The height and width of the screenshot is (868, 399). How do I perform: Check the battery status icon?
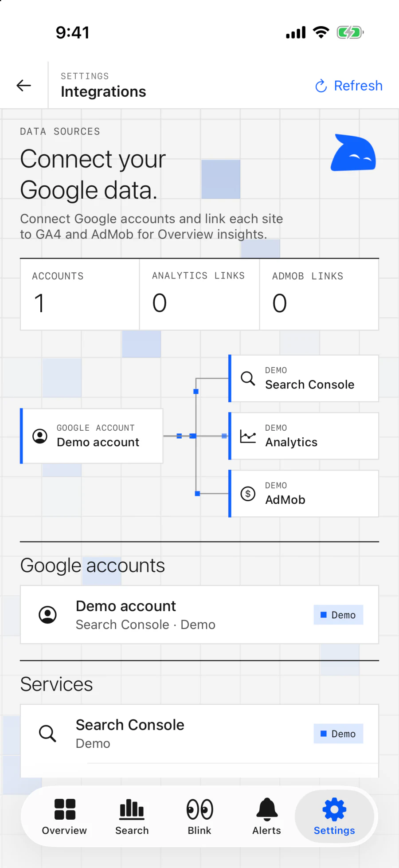coord(350,32)
